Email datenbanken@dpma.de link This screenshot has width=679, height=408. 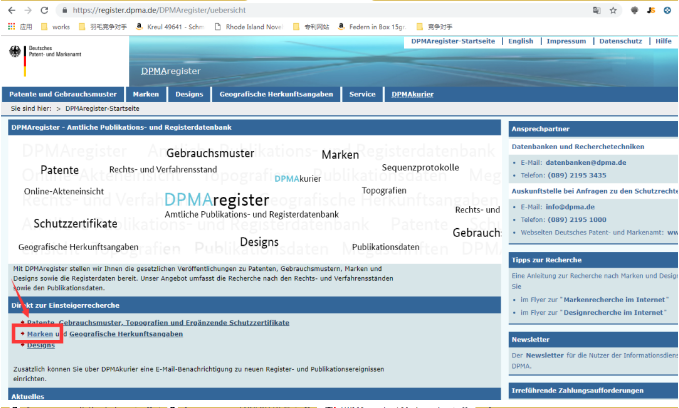tap(585, 163)
